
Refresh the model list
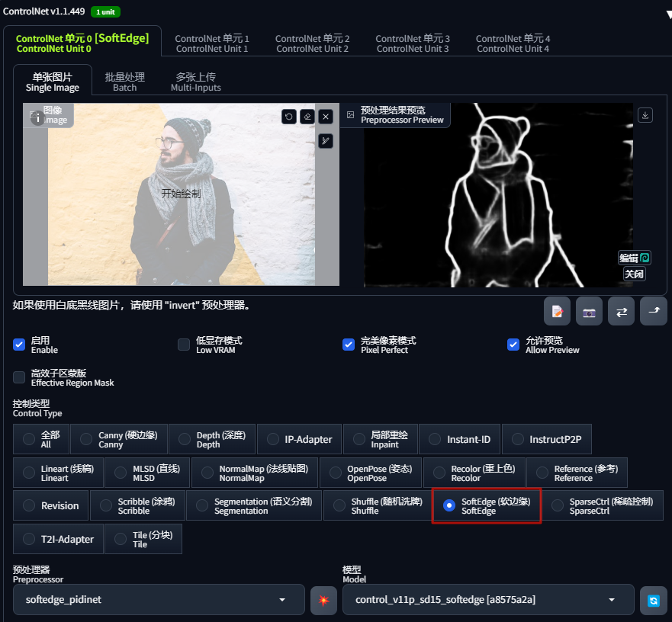653,600
